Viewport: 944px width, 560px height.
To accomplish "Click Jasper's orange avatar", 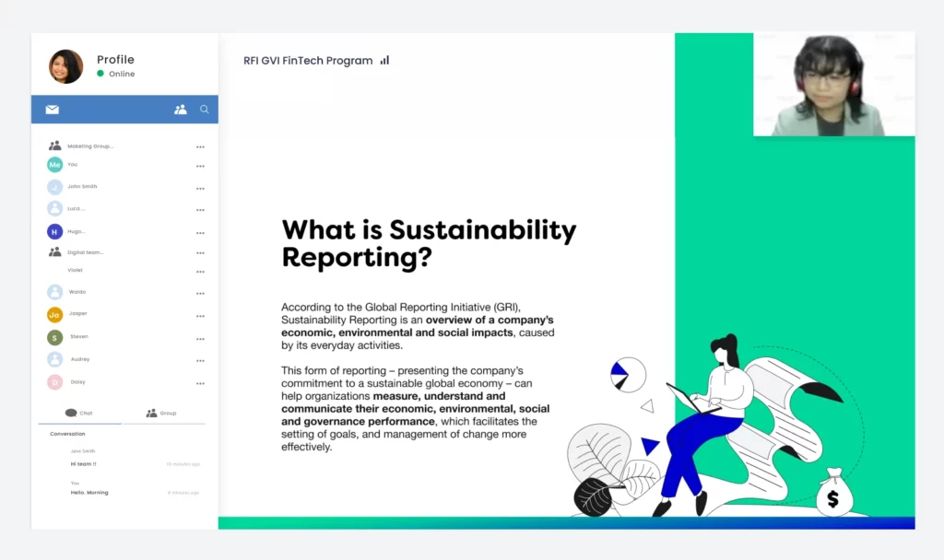I will pos(54,314).
